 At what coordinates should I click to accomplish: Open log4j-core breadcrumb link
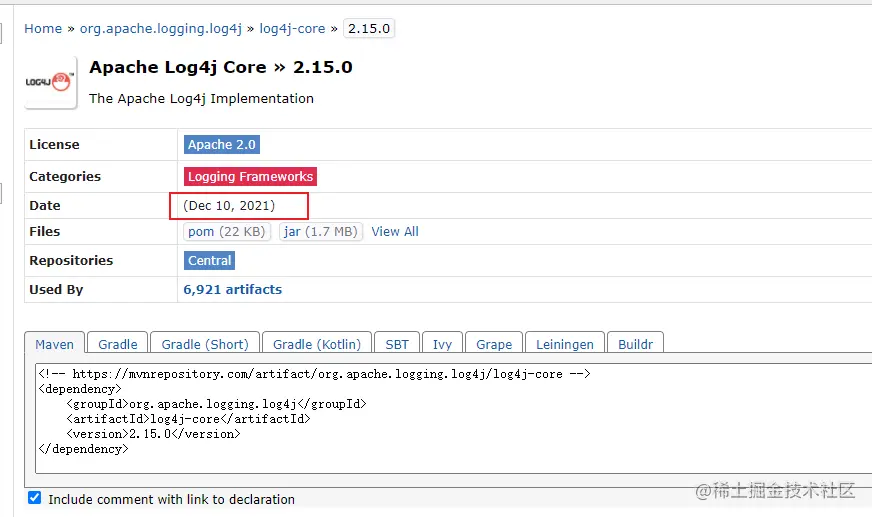click(x=292, y=28)
